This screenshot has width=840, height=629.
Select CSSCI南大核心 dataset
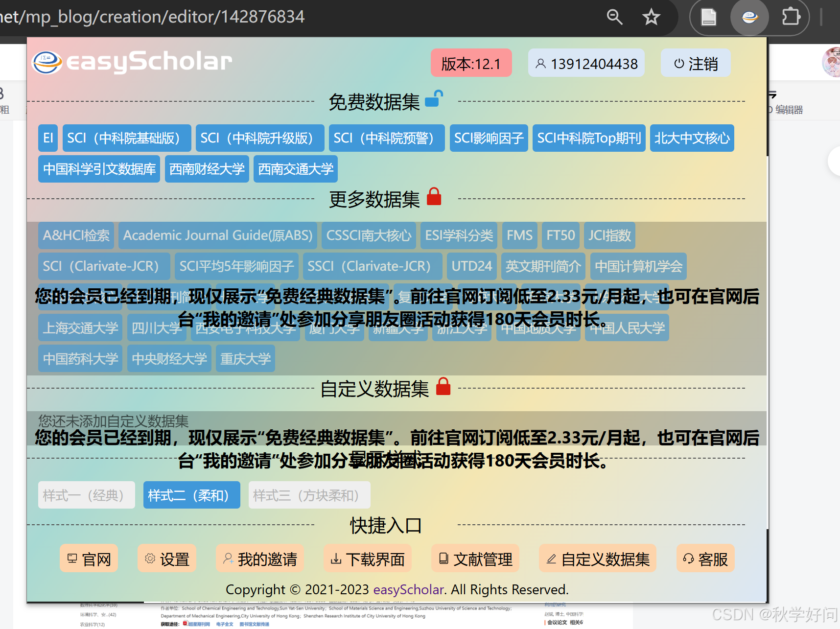pyautogui.click(x=369, y=235)
